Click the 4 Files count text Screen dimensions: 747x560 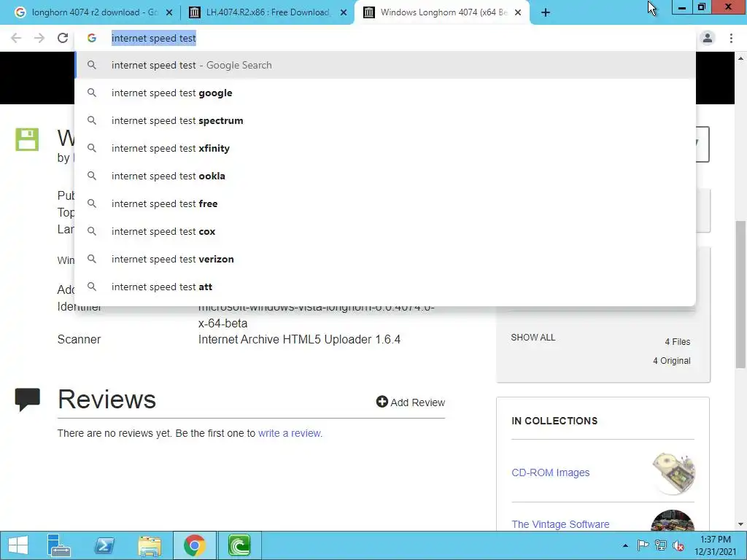tap(678, 342)
